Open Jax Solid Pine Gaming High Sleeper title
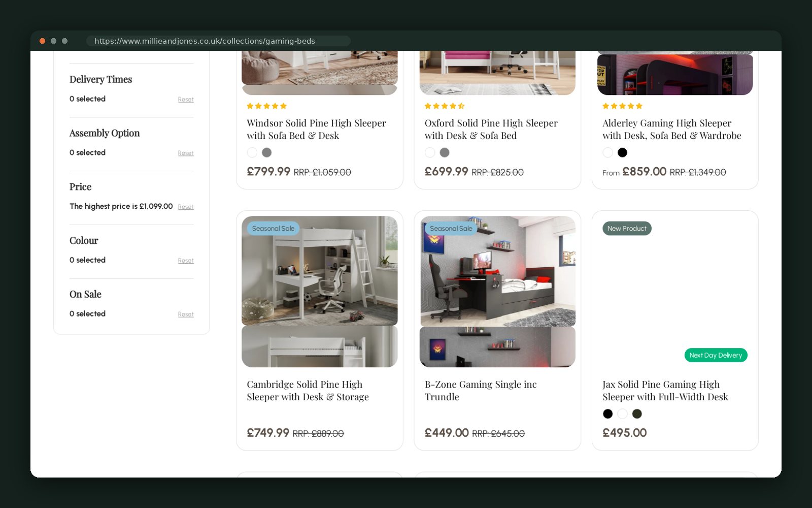The image size is (812, 508). pyautogui.click(x=665, y=391)
